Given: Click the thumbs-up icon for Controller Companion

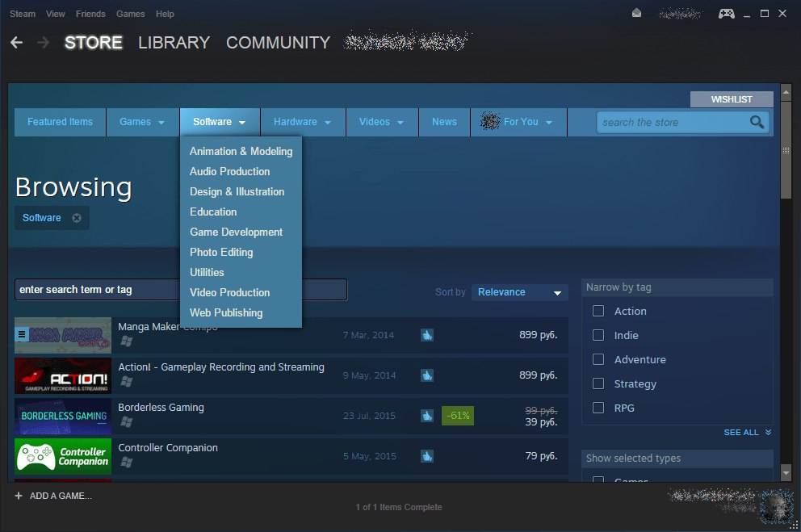Looking at the screenshot, I should (x=427, y=456).
